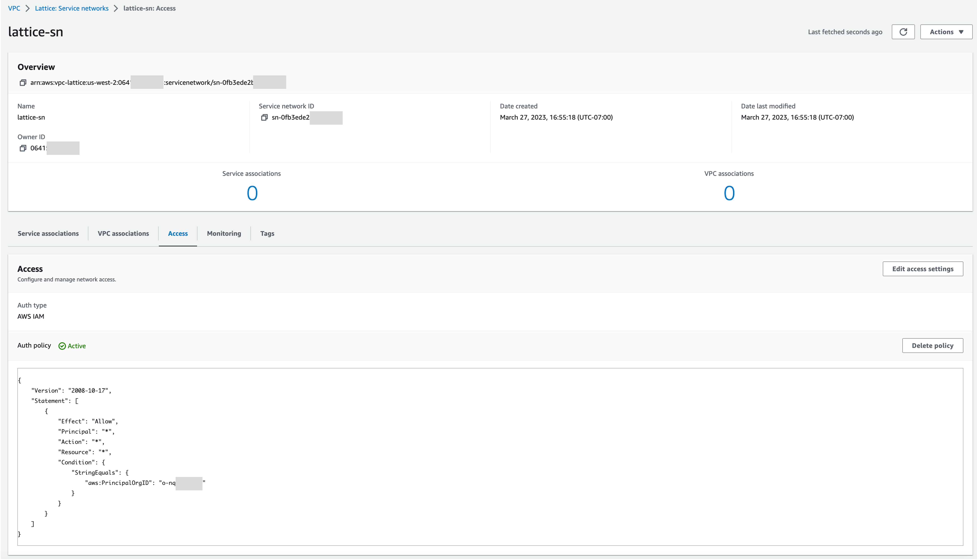Open the Service associations tab
The width and height of the screenshot is (977, 560).
click(48, 233)
